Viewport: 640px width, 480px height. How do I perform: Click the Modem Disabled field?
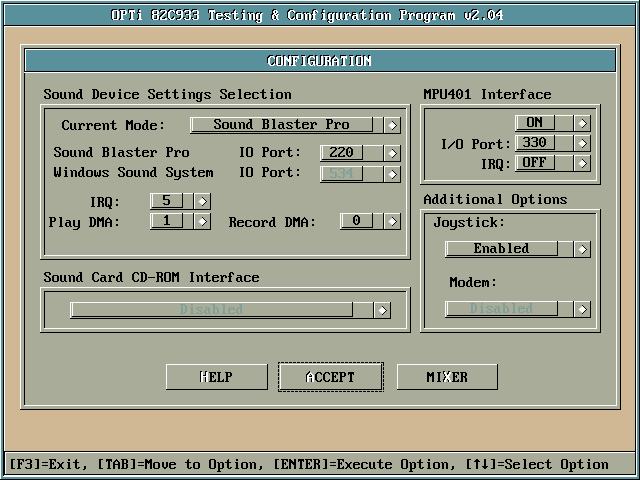[501, 309]
